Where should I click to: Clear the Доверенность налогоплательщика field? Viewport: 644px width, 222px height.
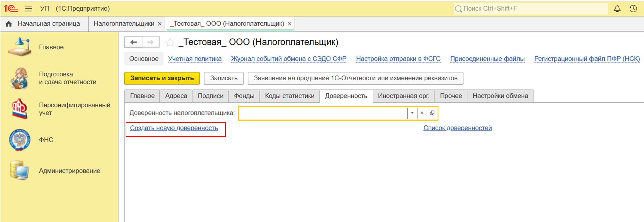422,113
